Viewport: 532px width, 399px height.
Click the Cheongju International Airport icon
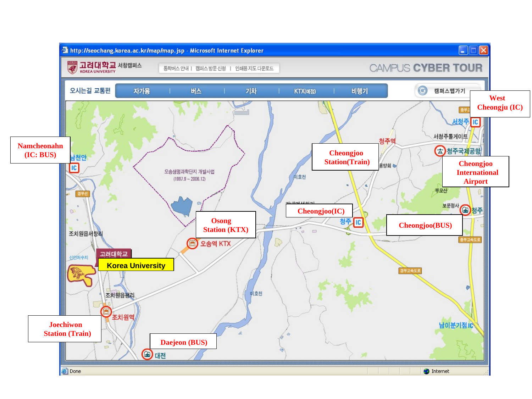(x=440, y=151)
